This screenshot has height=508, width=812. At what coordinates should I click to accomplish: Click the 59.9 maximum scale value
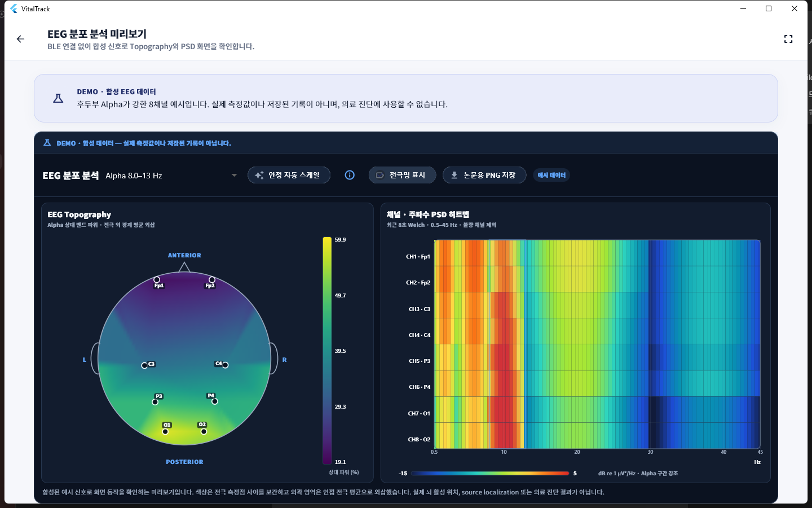(340, 240)
